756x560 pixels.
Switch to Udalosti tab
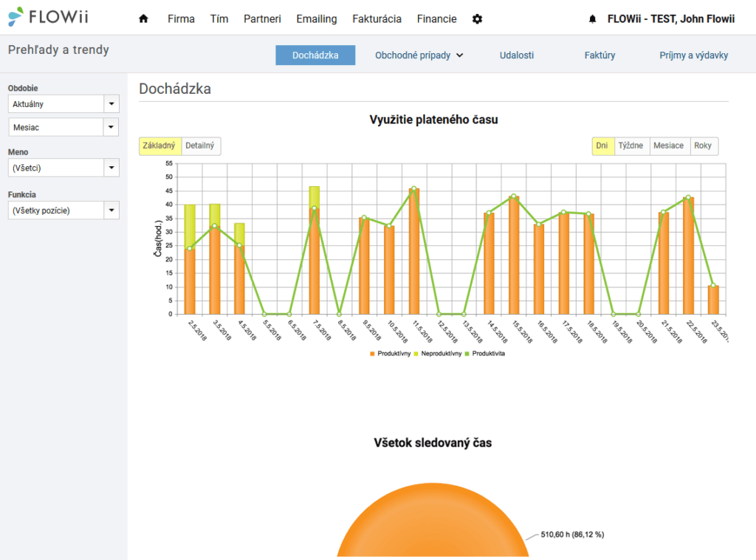(516, 55)
